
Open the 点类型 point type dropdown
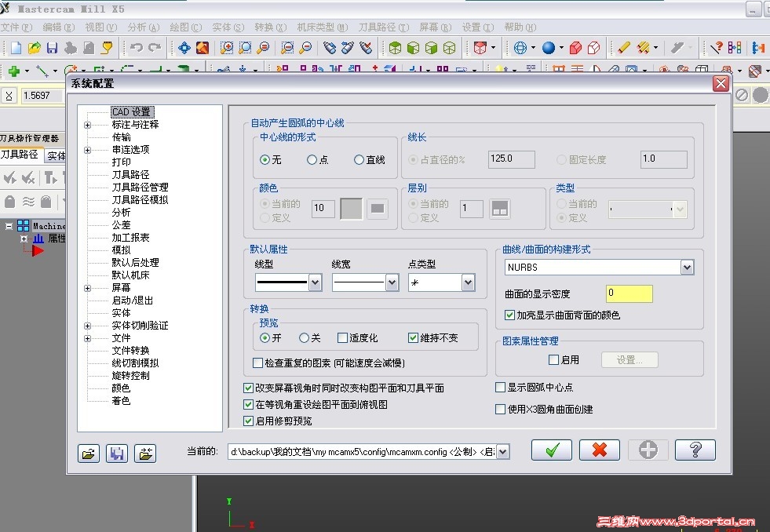point(468,282)
